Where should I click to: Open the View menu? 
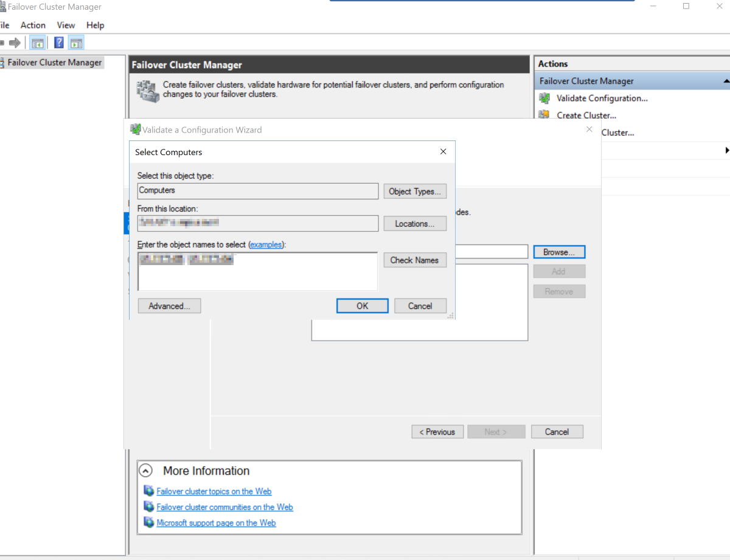pos(66,25)
